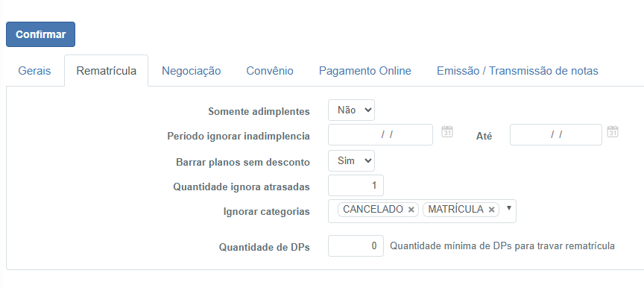Screen dimensions: 644x288
Task: Click the CANCELADO tag label
Action: [x=373, y=210]
